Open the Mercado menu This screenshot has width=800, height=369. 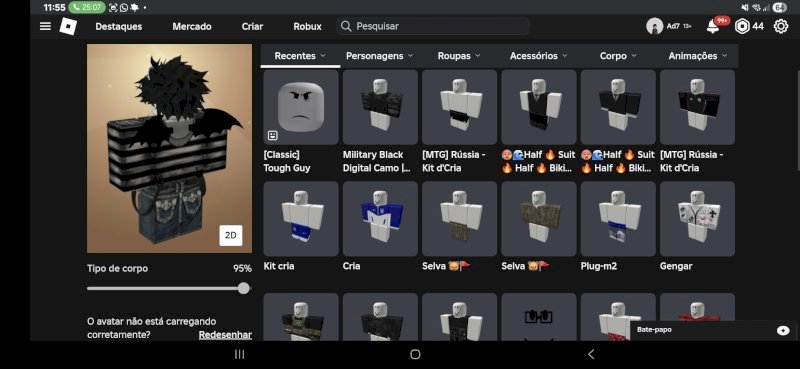tap(192, 27)
